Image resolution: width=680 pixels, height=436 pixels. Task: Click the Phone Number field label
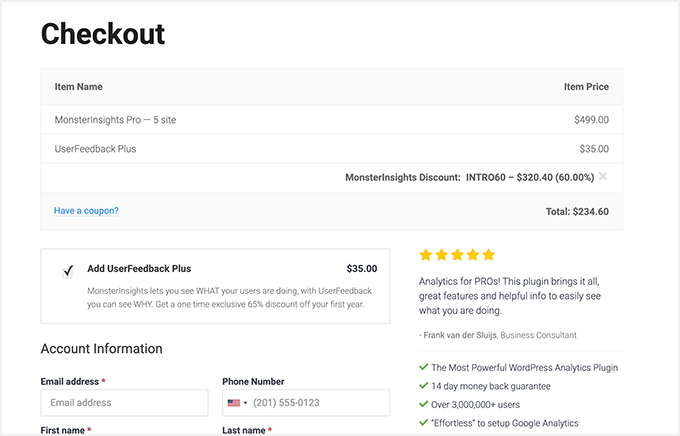[253, 381]
